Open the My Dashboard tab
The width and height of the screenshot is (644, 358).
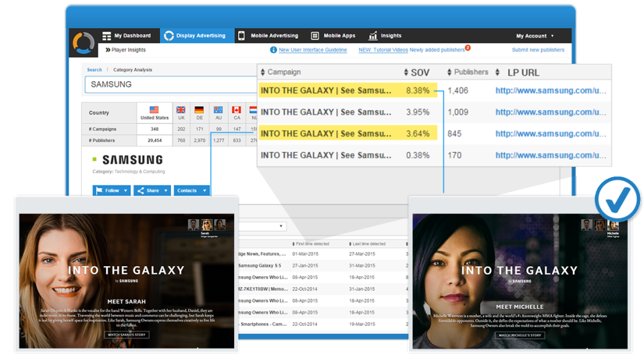click(x=127, y=36)
